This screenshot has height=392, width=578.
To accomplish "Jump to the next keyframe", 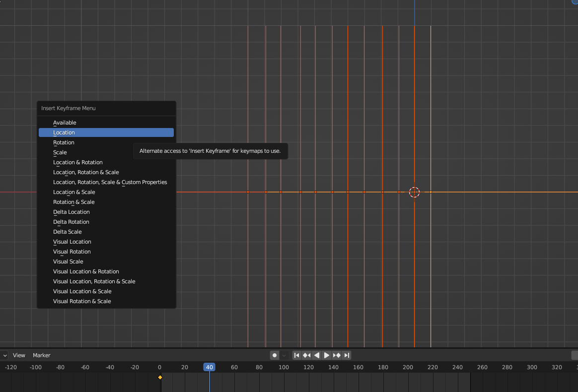I will 337,355.
